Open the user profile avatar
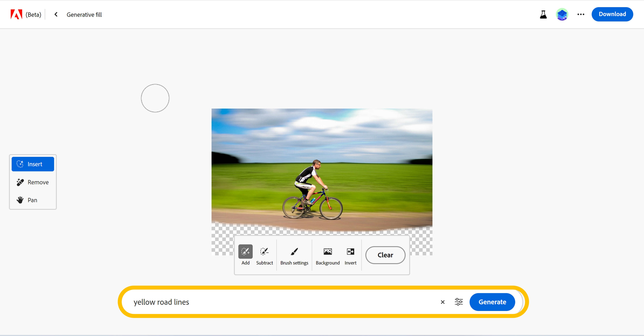This screenshot has height=336, width=644. [562, 14]
